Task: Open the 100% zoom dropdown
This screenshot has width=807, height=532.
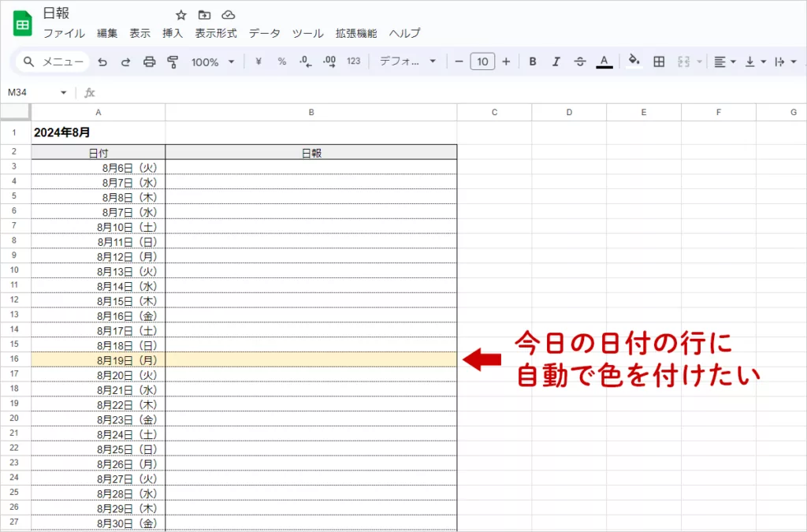Action: 213,61
